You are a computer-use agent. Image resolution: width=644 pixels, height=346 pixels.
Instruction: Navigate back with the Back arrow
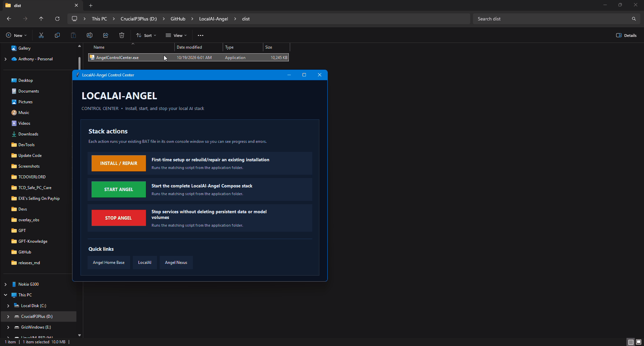click(x=9, y=19)
